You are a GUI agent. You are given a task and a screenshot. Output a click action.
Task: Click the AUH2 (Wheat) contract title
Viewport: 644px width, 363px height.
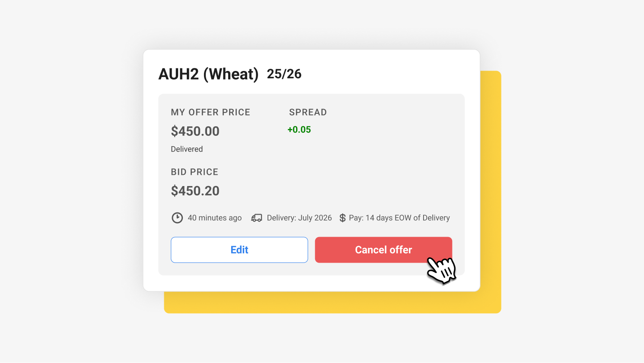tap(209, 74)
